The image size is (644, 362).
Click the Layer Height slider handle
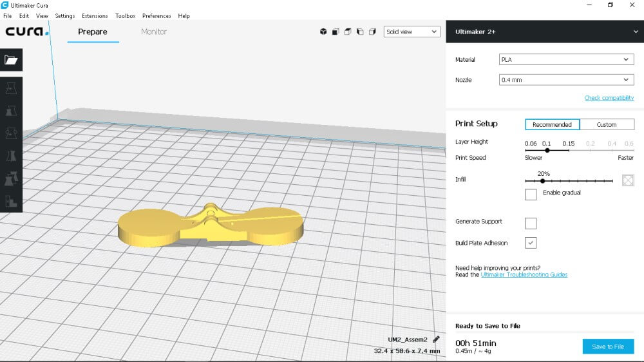click(547, 150)
